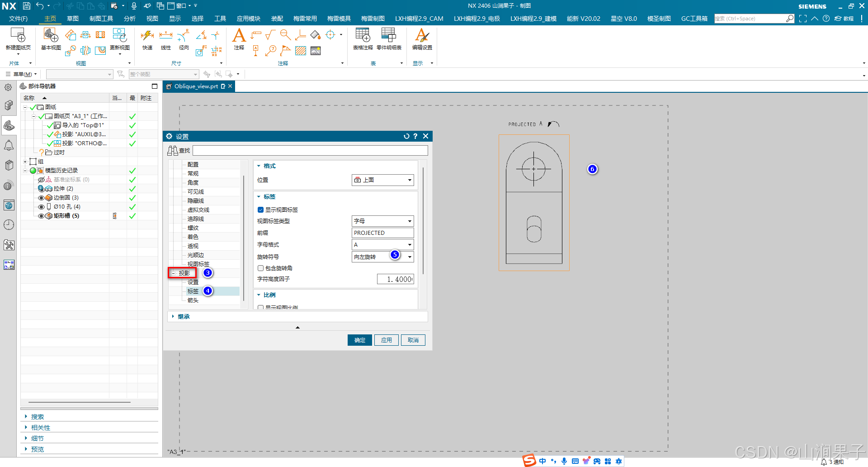Select 可见线 in the settings list
Screen dimensions: 868x467
[196, 191]
